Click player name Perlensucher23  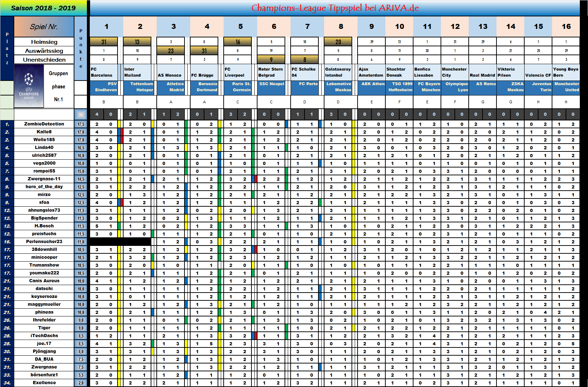tap(44, 242)
